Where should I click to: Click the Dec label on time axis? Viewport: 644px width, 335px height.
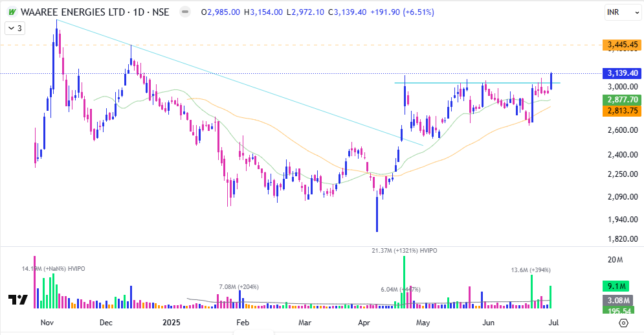tap(106, 323)
